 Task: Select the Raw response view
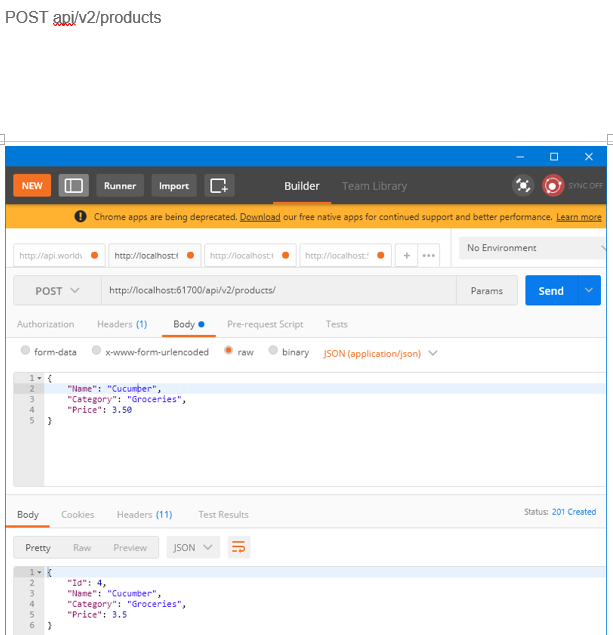(82, 548)
